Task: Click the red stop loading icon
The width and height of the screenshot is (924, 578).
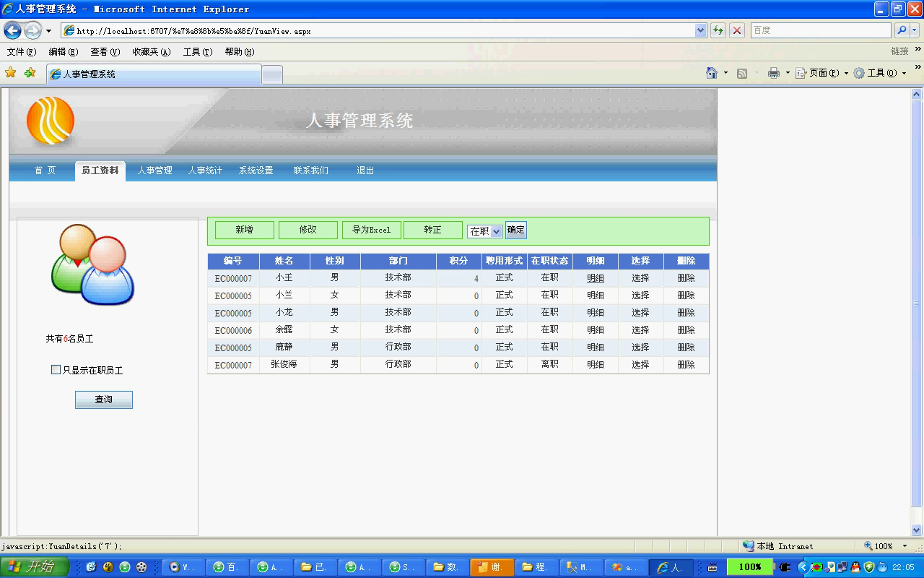Action: [737, 30]
